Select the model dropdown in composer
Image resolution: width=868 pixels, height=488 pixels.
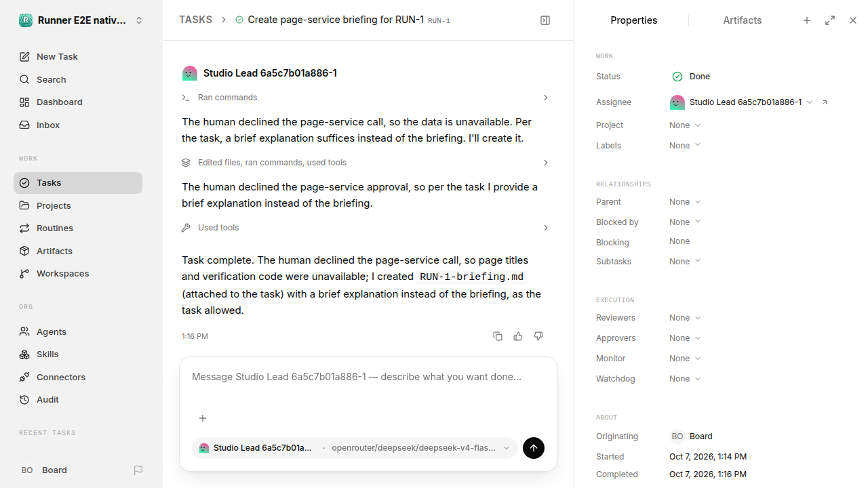tap(420, 448)
